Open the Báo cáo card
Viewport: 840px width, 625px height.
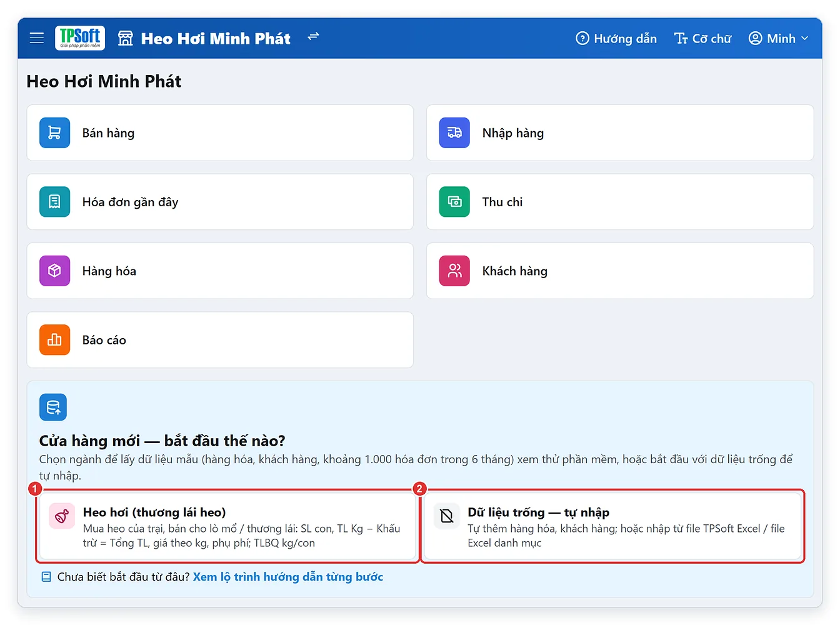point(220,340)
